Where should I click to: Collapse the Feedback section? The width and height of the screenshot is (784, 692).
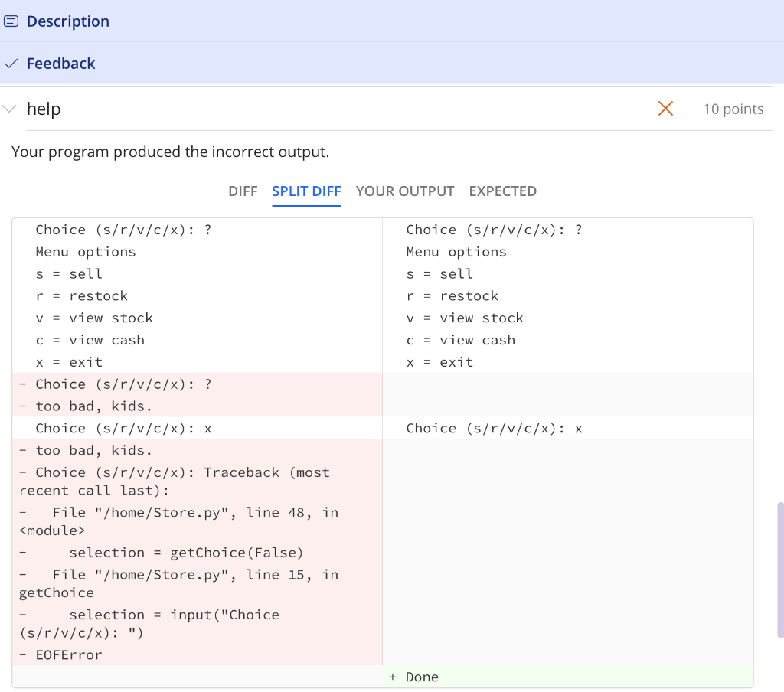click(x=60, y=63)
